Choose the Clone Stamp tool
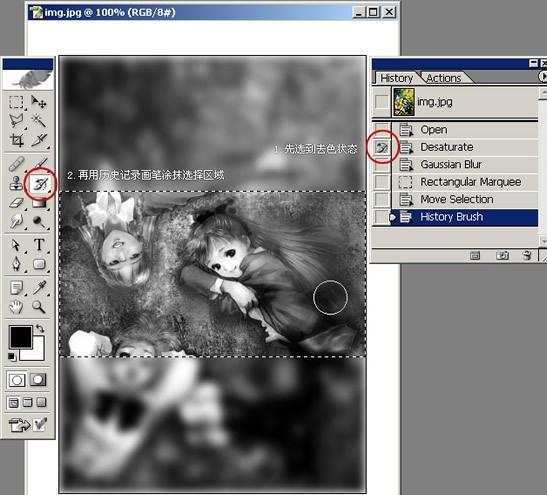Viewport: 547px width, 495px height. point(16,183)
